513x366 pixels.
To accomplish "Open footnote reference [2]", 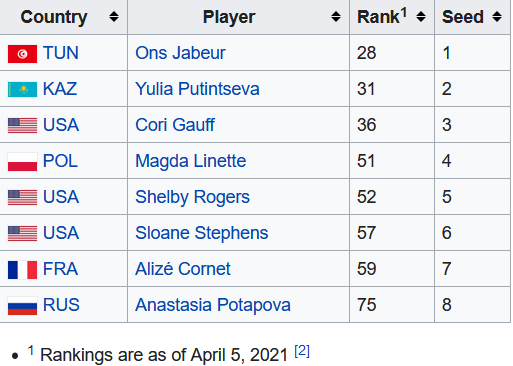I will coord(302,351).
